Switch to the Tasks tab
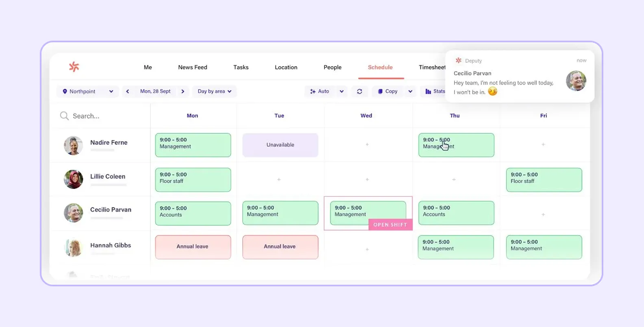The width and height of the screenshot is (644, 327). pyautogui.click(x=241, y=68)
